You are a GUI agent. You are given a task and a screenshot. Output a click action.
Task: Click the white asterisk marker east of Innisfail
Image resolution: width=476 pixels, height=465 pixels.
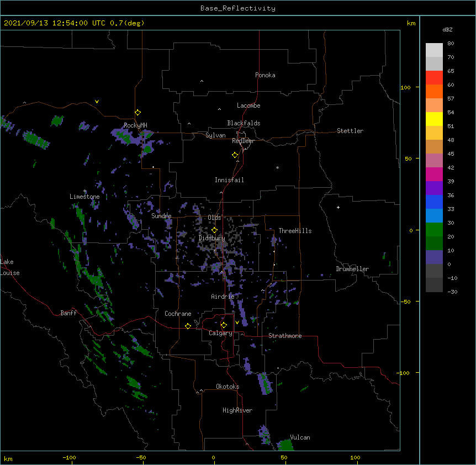(x=277, y=167)
